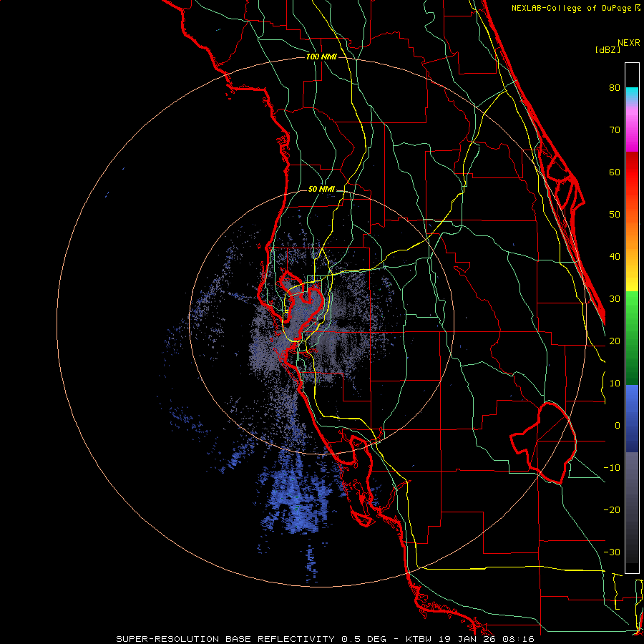
Task: Click the 100 NMI range ring label
Action: point(321,57)
